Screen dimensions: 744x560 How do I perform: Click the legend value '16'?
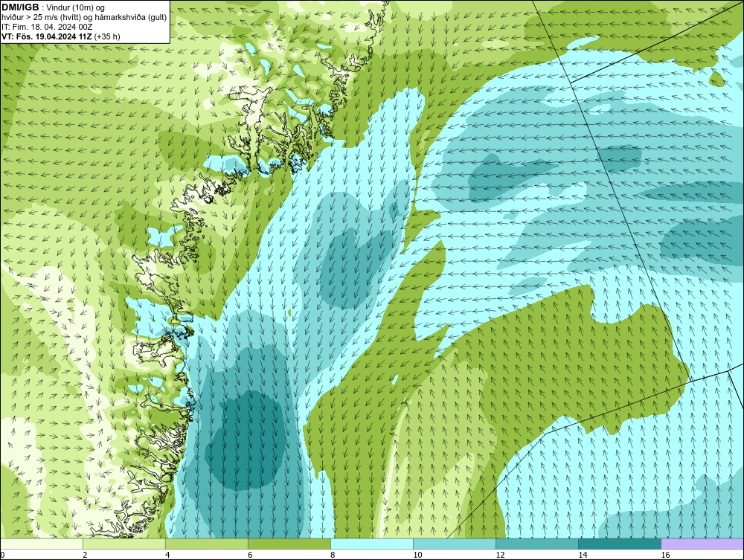[x=666, y=555]
